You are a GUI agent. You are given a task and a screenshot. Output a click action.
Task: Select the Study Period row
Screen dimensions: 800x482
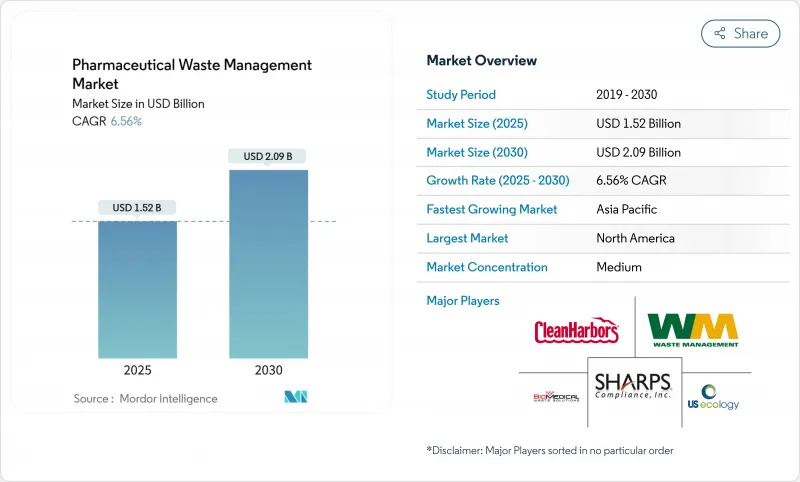[x=607, y=95]
